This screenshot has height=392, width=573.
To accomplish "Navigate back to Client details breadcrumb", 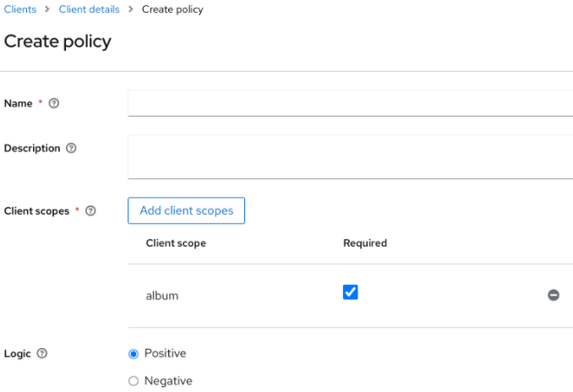I will [89, 9].
